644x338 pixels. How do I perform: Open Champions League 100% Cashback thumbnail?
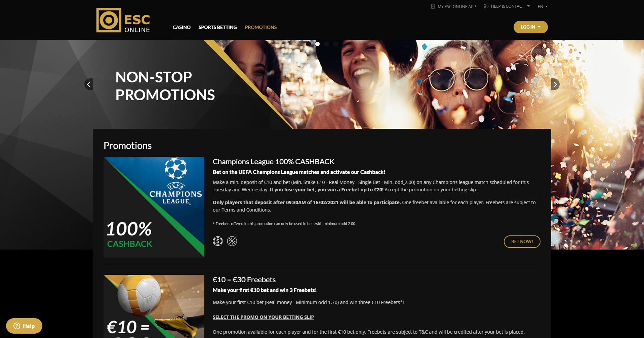point(154,207)
